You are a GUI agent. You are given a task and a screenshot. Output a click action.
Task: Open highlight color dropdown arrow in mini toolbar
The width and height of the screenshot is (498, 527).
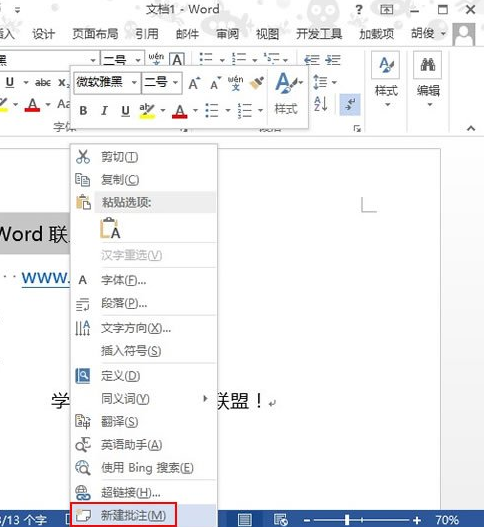tap(163, 110)
